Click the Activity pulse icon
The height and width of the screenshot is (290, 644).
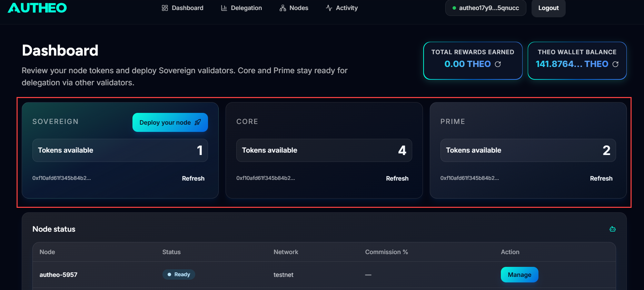329,8
